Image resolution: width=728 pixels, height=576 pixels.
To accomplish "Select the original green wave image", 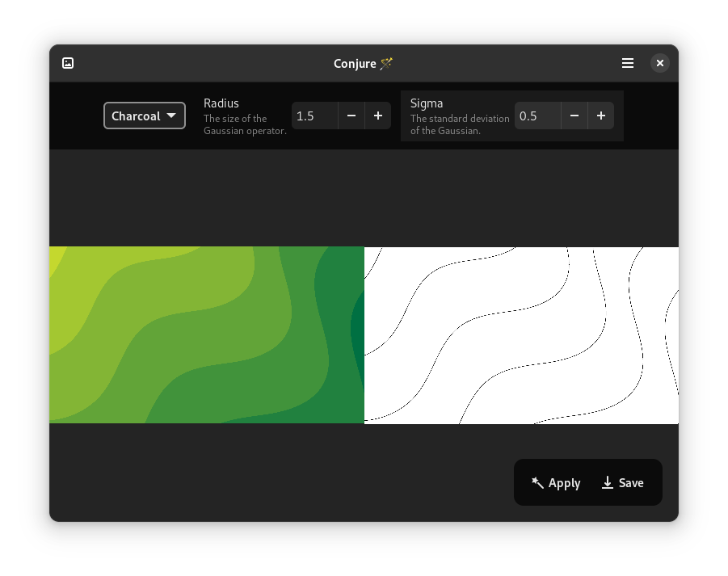I will 206,334.
